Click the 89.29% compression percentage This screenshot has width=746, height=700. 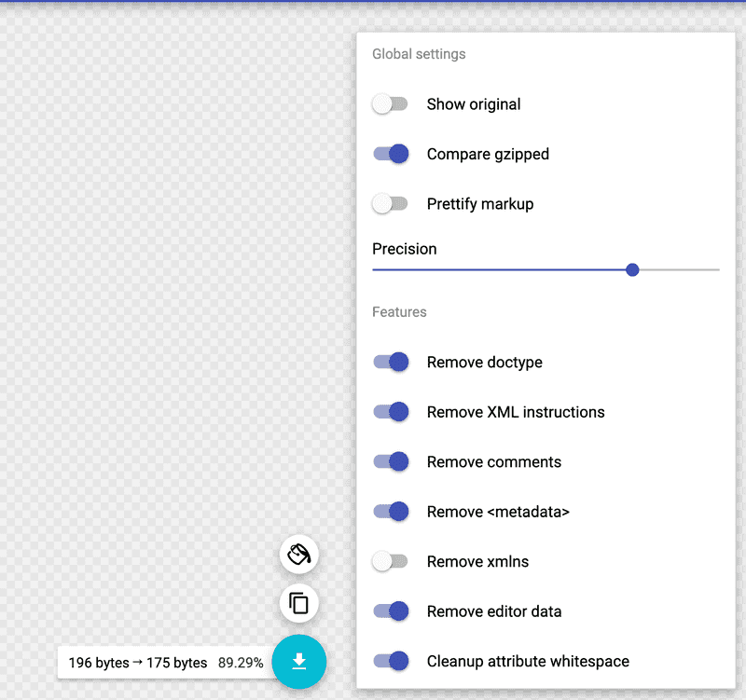tap(241, 663)
